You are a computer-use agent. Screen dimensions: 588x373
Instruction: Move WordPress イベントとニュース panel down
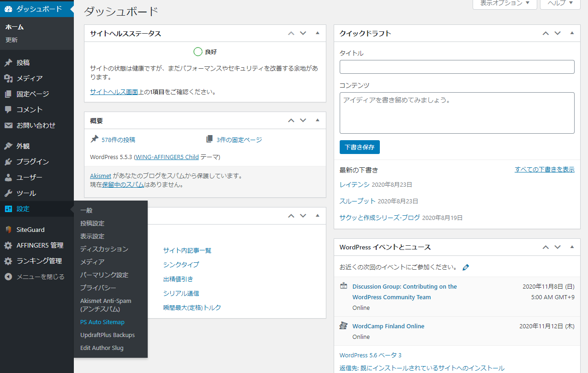(558, 247)
